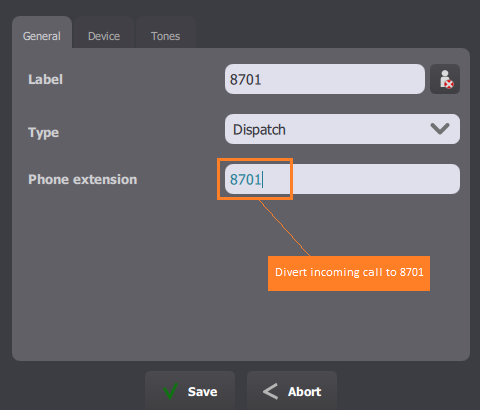The image size is (480, 410).
Task: Focus the Phone extension input field
Action: [x=342, y=179]
